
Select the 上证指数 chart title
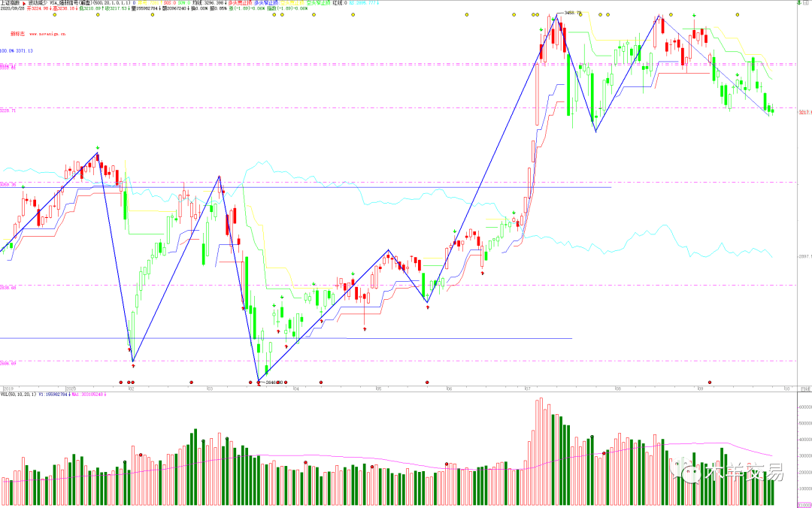pyautogui.click(x=9, y=3)
